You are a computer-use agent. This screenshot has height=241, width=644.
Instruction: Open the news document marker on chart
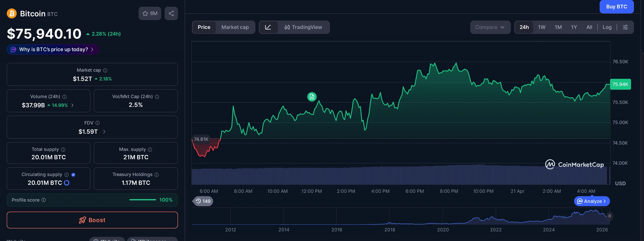[x=312, y=97]
